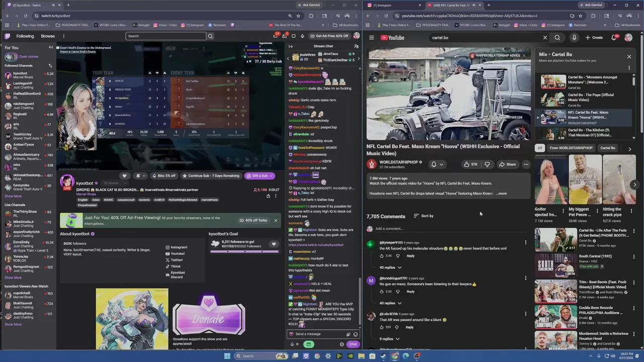Click the 40% off Turbo button

tap(253, 220)
